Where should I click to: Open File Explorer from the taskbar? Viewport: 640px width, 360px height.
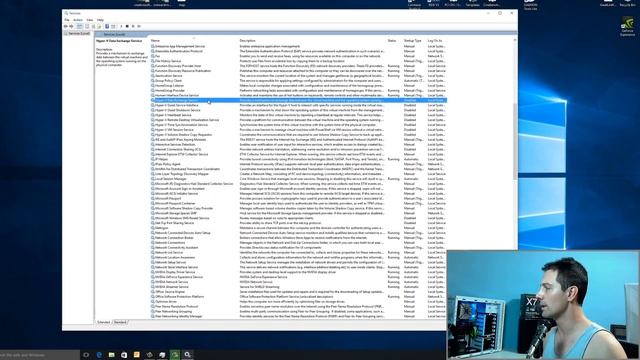click(x=111, y=355)
